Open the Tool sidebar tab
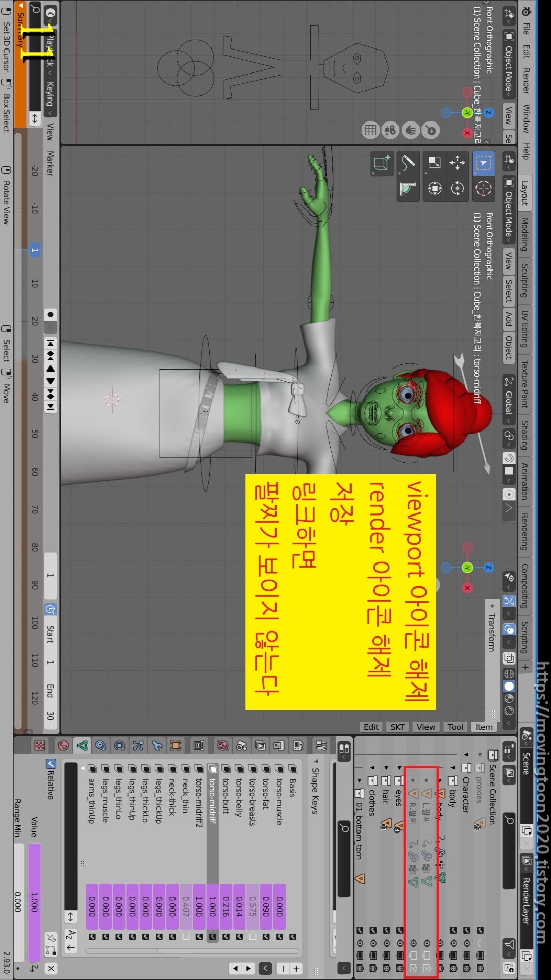The image size is (551, 980). click(x=455, y=727)
